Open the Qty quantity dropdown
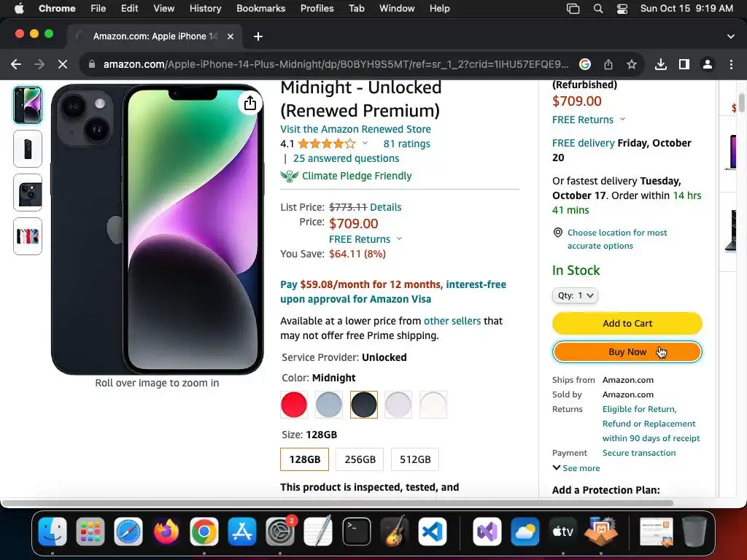Viewport: 747px width, 560px height. tap(575, 295)
